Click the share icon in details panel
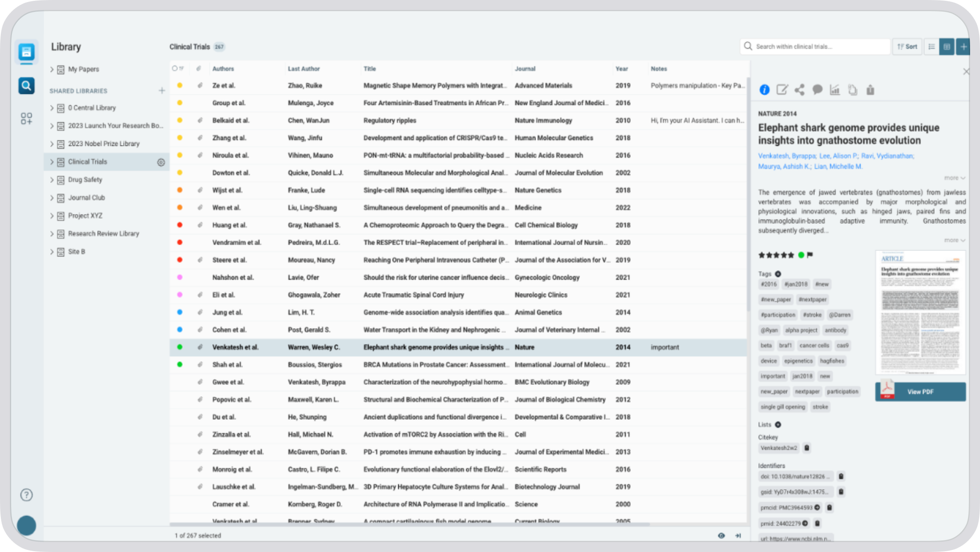The height and width of the screenshot is (552, 980). pos(800,90)
